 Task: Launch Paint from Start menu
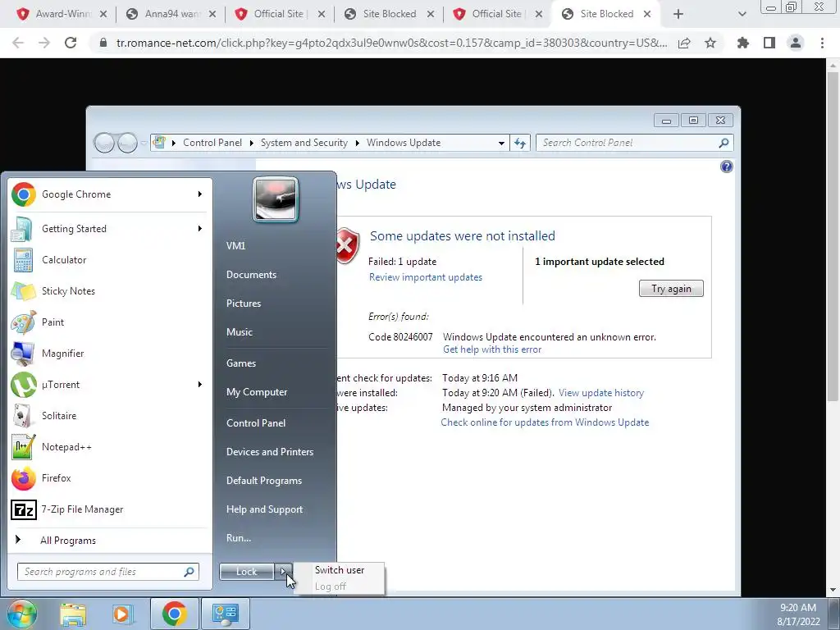click(109, 322)
